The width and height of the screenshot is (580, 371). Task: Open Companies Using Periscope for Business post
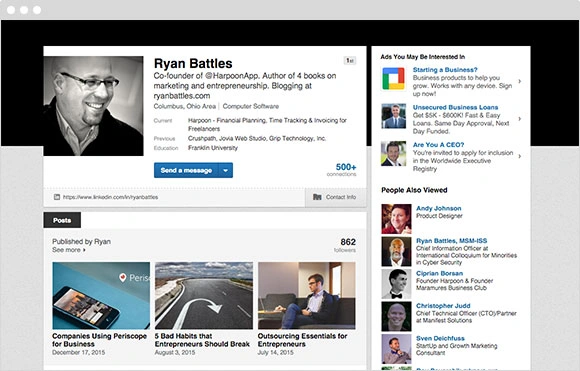coord(100,340)
